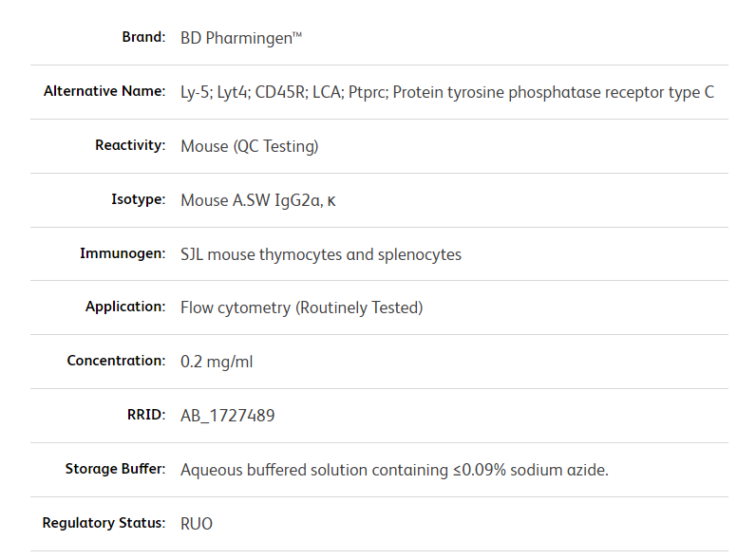Click the sodium azide storage buffer description
The image size is (756, 559).
click(394, 470)
